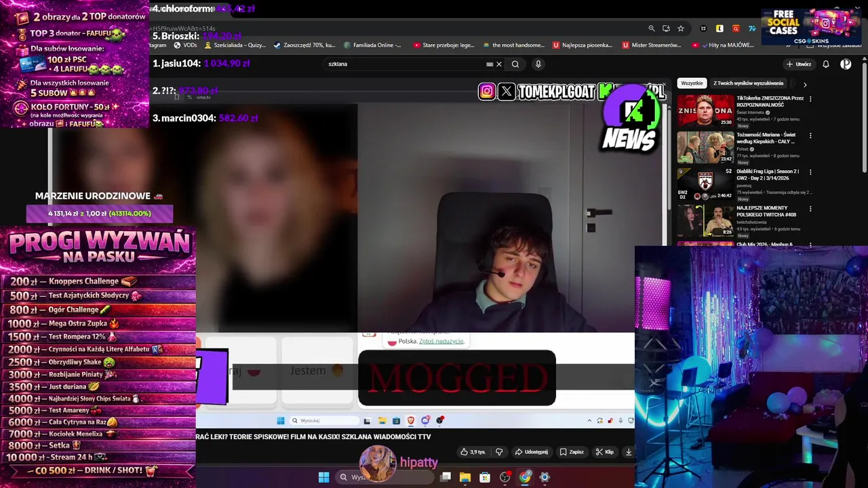Open the YouTube account avatar menu

846,64
